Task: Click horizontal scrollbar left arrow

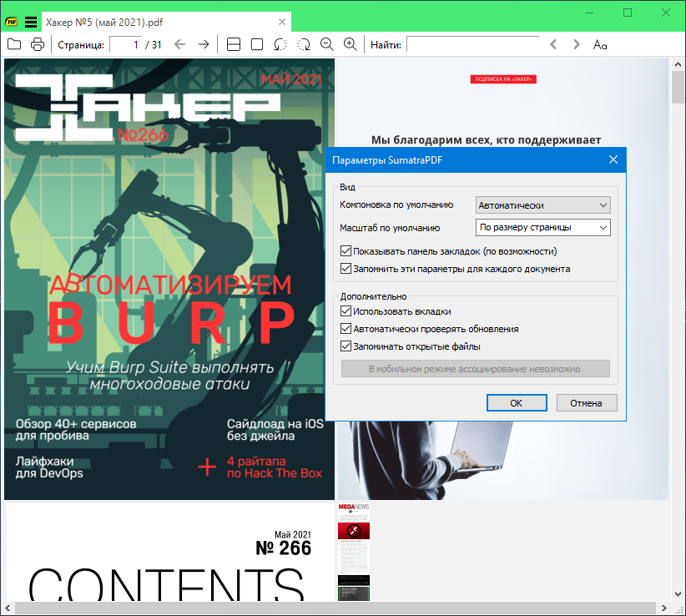Action: [x=8, y=608]
